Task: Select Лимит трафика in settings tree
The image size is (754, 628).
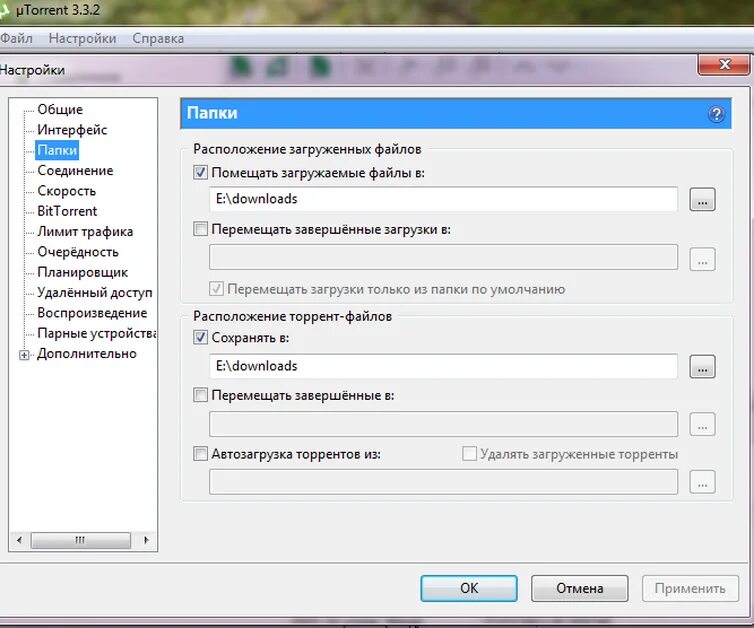Action: tap(85, 232)
